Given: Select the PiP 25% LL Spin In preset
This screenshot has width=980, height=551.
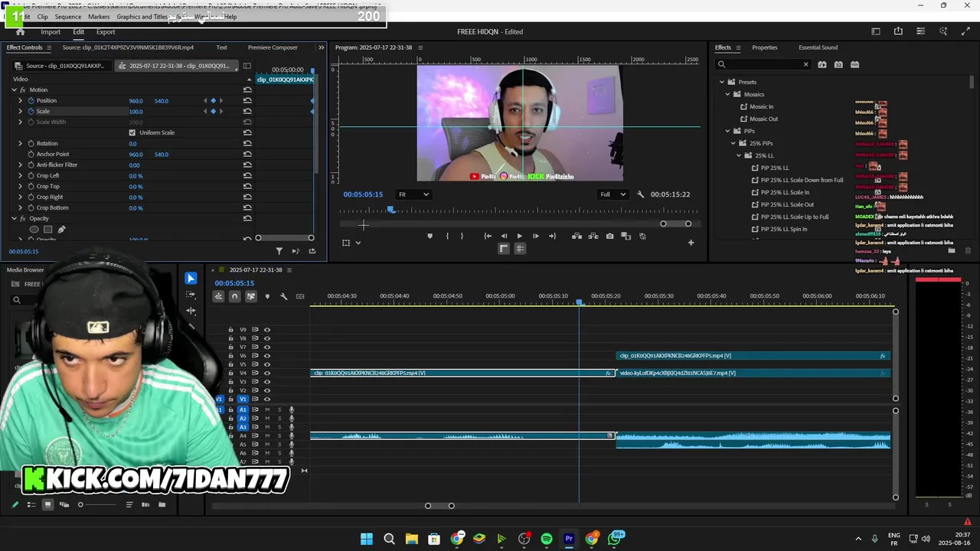Looking at the screenshot, I should click(783, 229).
